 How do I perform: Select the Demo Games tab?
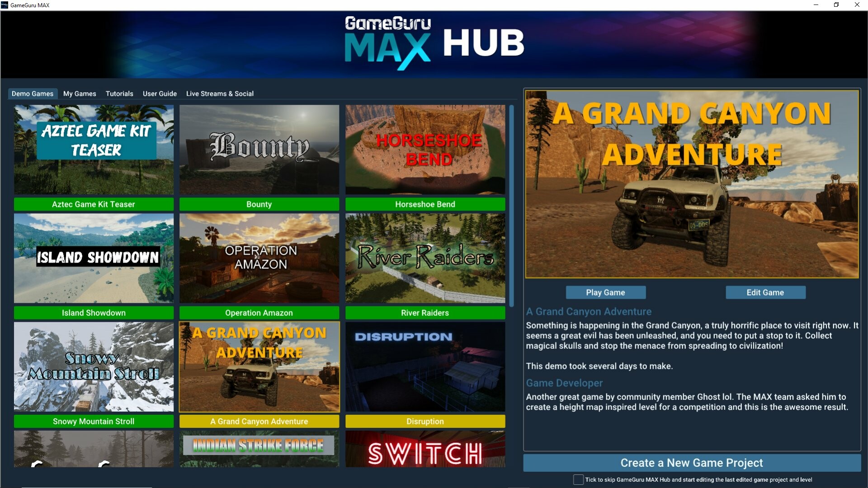[x=32, y=94]
